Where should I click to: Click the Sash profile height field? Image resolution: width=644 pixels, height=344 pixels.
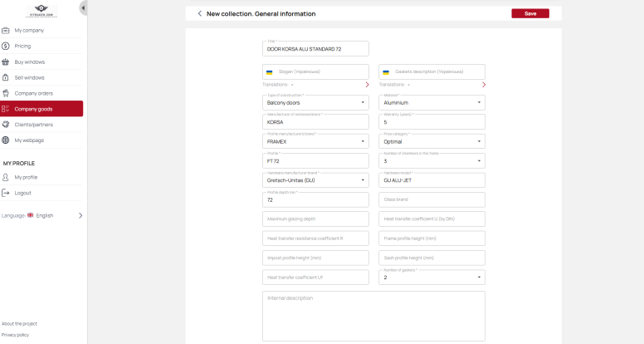pyautogui.click(x=432, y=258)
